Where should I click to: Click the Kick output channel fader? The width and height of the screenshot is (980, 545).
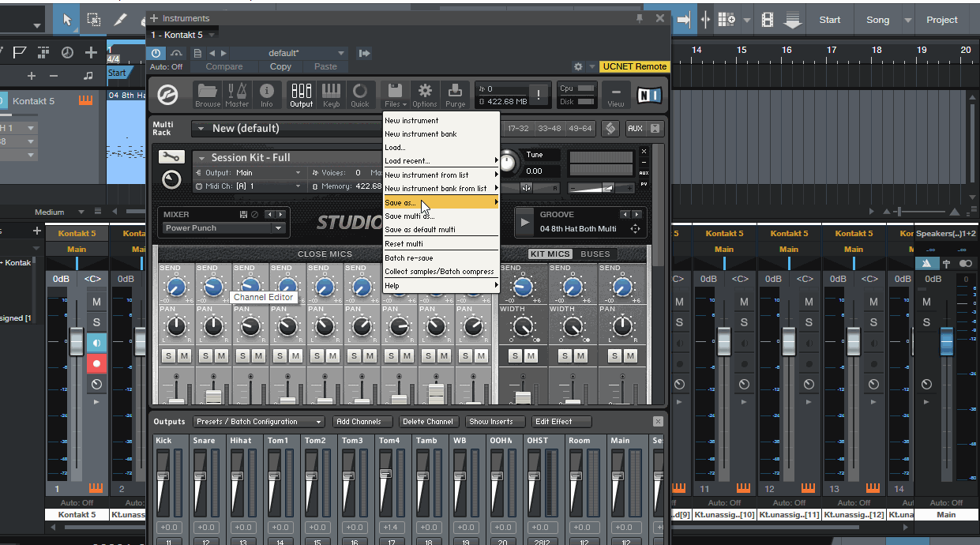pyautogui.click(x=163, y=475)
